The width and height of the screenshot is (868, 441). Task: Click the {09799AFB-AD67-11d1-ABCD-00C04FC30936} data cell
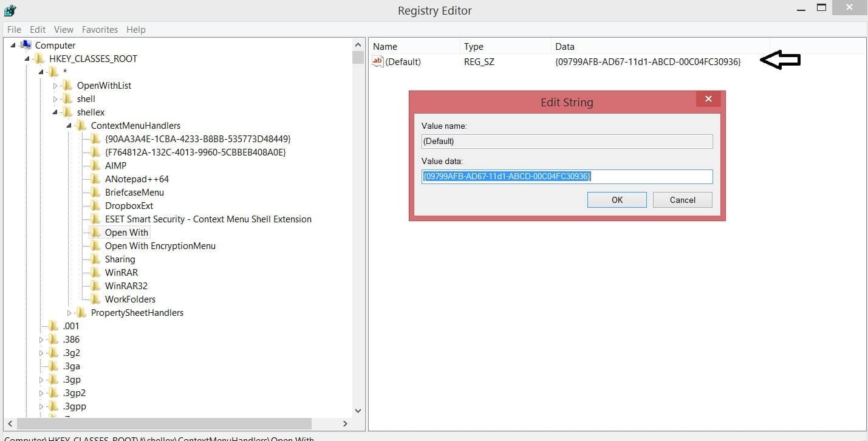648,61
